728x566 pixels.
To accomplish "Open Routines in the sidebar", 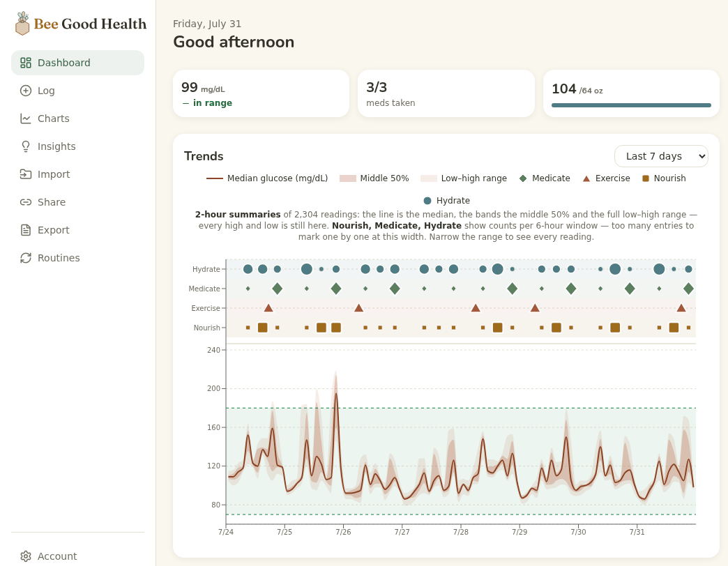I will [x=77, y=257].
